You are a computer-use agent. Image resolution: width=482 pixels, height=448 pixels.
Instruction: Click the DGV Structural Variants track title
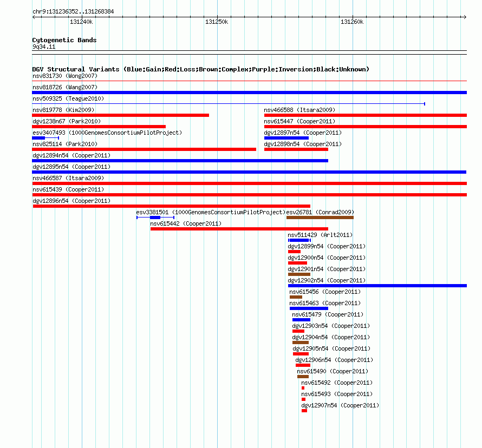click(200, 69)
